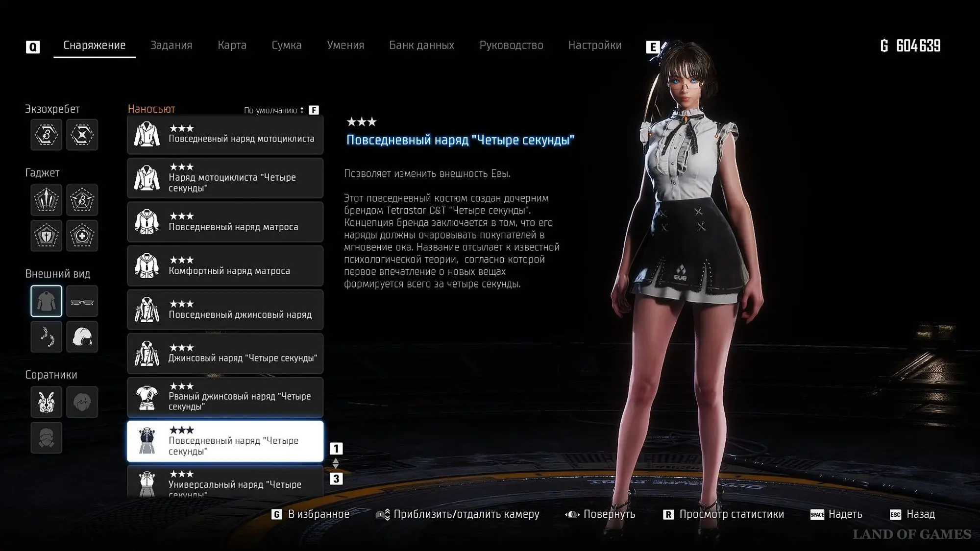Click the camera zoom mouse icon
Viewport: 980px width, 551px height.
383,514
